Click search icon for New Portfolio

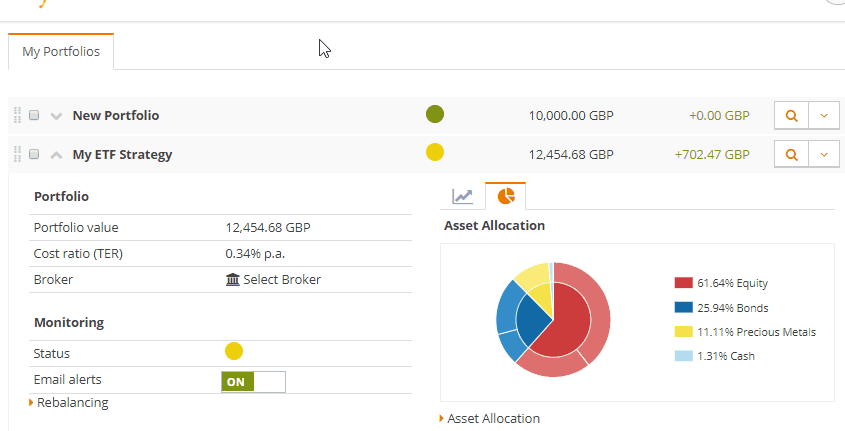(791, 116)
